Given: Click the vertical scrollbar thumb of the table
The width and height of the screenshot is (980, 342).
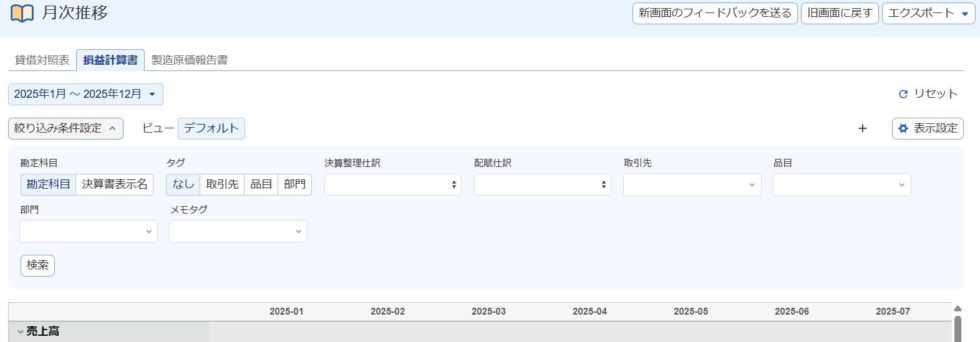Looking at the screenshot, I should (x=958, y=329).
